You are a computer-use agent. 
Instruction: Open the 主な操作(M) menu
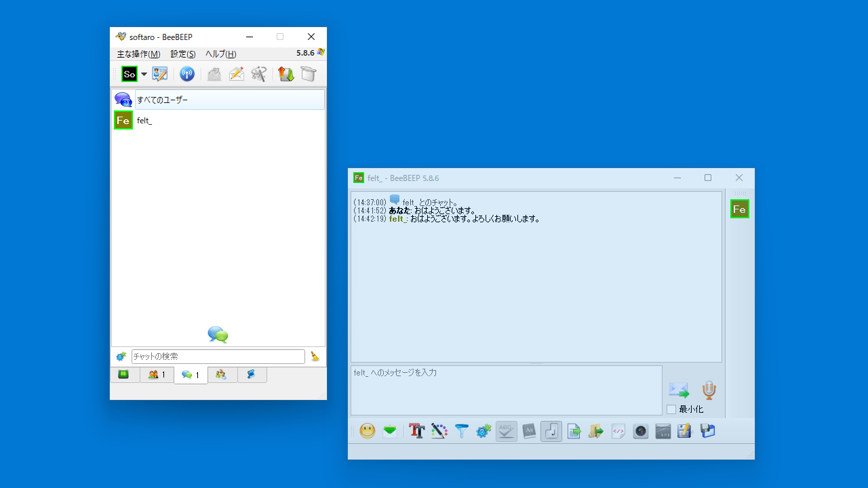(138, 54)
